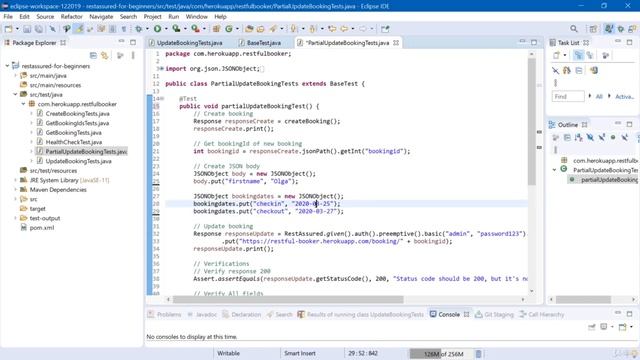This screenshot has width=640, height=360.
Task: Click the Save All toolbar icon
Action: [x=39, y=29]
